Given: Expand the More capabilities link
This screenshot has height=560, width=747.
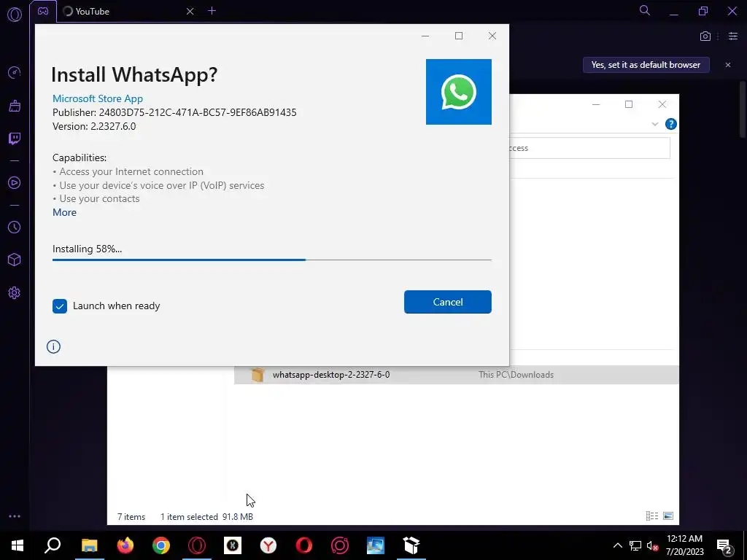Looking at the screenshot, I should coord(64,212).
